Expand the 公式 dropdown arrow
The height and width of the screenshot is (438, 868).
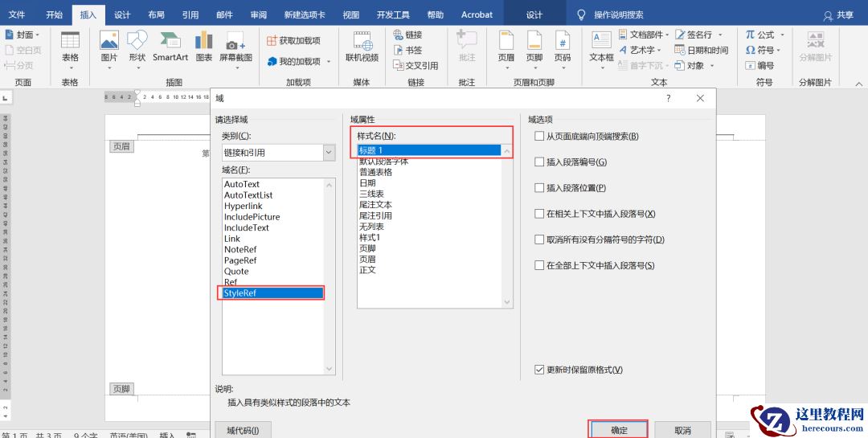coord(782,35)
